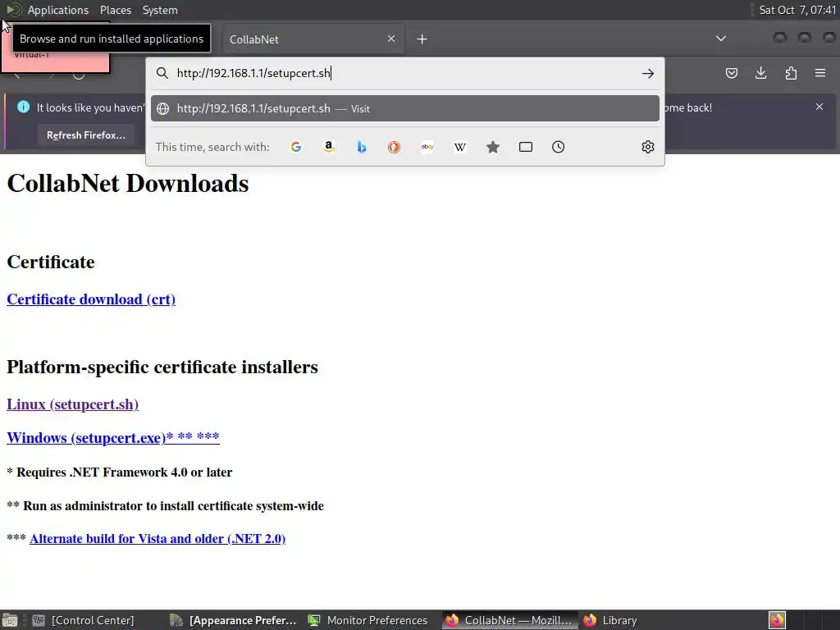Open new tab with plus button
The image size is (840, 630).
pyautogui.click(x=422, y=39)
